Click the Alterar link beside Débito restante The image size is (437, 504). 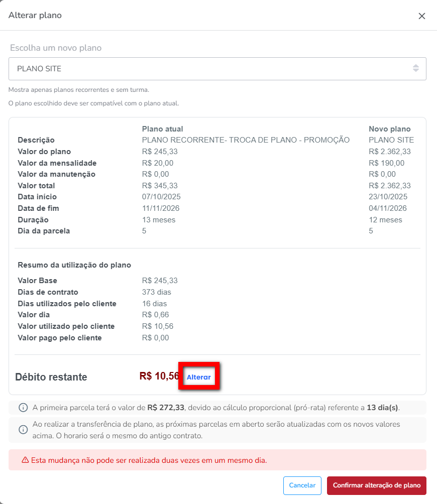(x=199, y=377)
